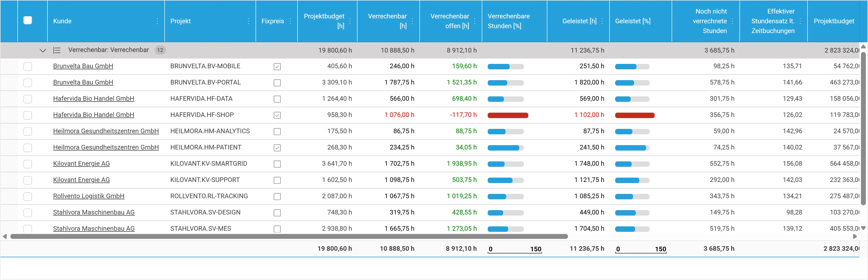Click scroll down arrow on vertical scrollbar
This screenshot has height=280, width=868.
[x=863, y=228]
